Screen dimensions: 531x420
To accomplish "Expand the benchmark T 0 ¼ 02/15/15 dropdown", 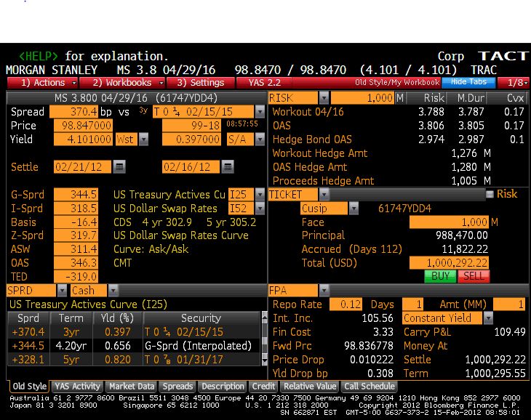I will click(260, 112).
